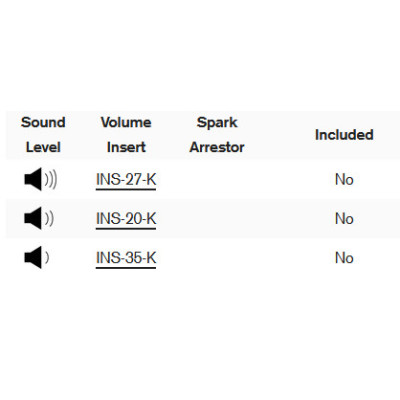Select the "No" value in INS-35-K row
This screenshot has height=400, width=400.
tap(344, 258)
